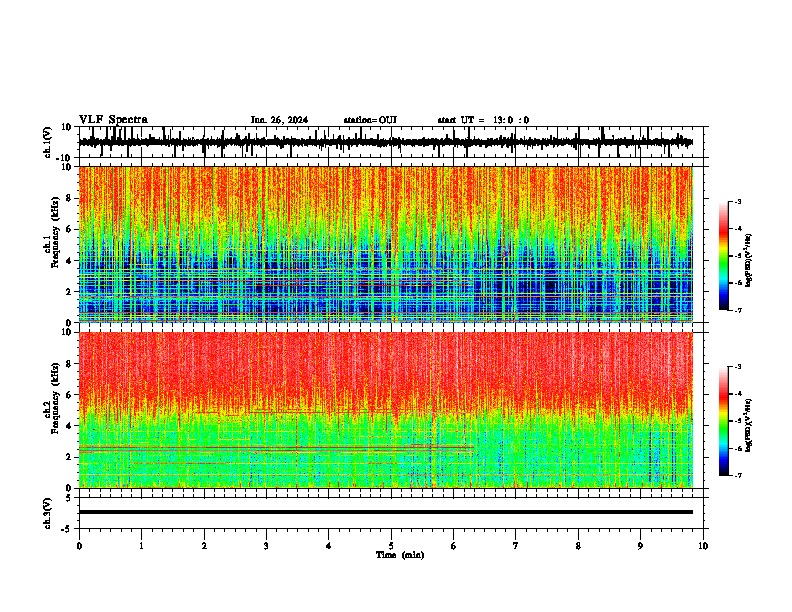Click the "6" kHz tick on ch.2 axis
792x612 pixels.
[x=71, y=395]
